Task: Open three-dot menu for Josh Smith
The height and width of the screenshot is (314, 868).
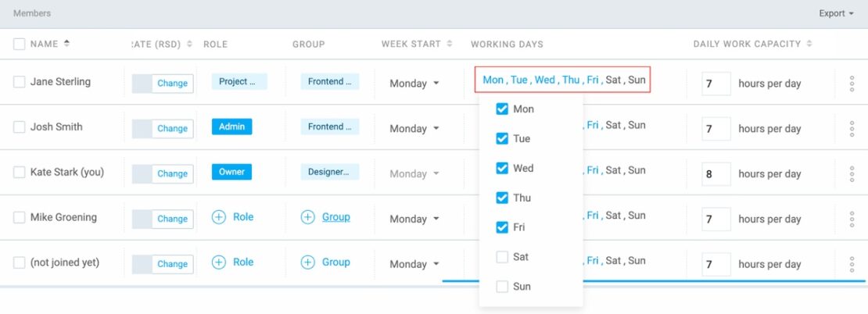Action: tap(852, 129)
